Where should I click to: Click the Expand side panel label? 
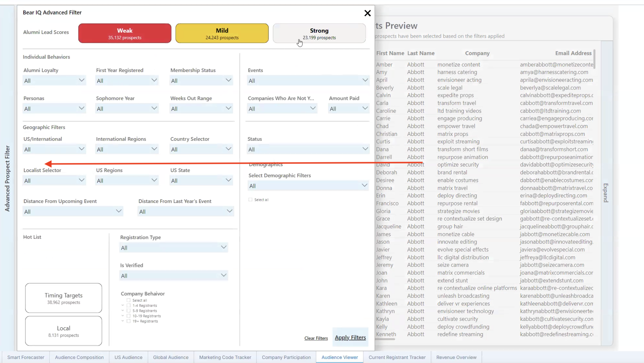click(605, 192)
